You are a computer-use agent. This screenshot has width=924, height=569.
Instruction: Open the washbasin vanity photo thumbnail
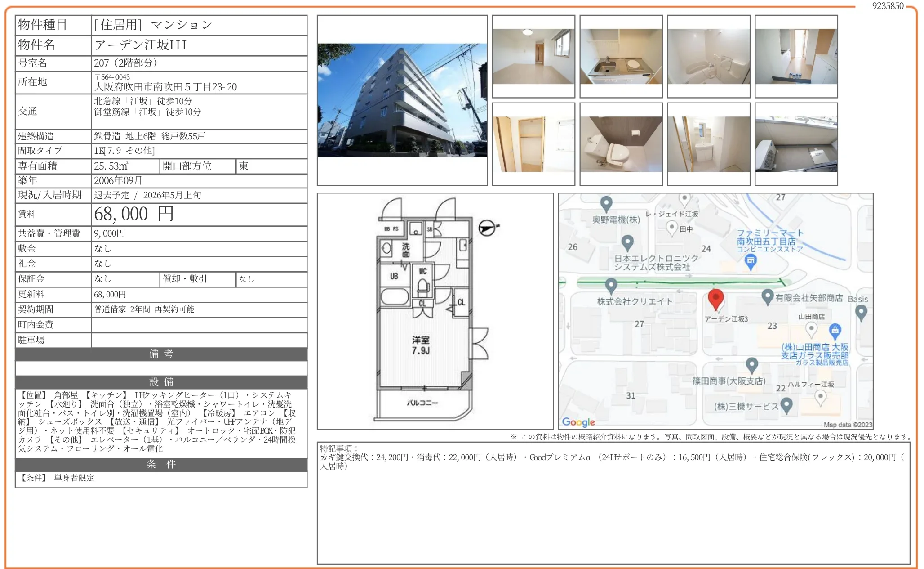pyautogui.click(x=708, y=144)
